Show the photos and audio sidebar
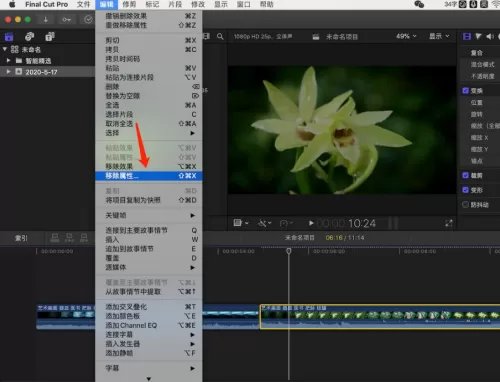The height and width of the screenshot is (382, 500). tap(29, 36)
